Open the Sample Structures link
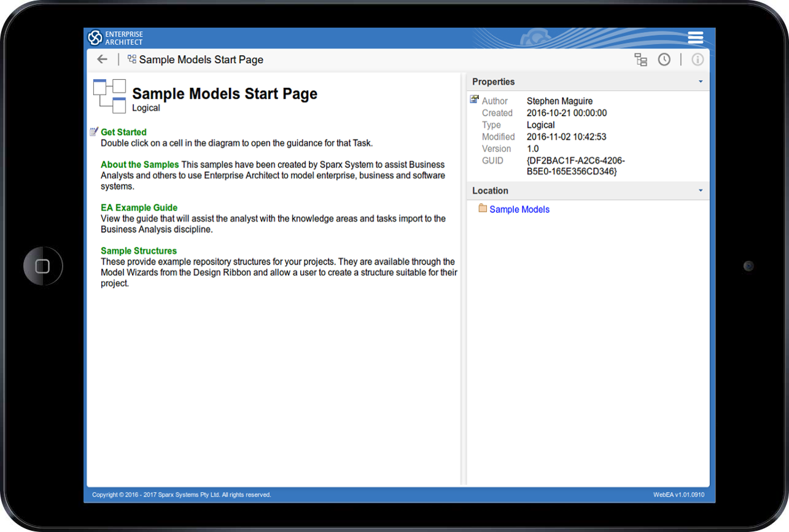The height and width of the screenshot is (532, 789). [138, 250]
